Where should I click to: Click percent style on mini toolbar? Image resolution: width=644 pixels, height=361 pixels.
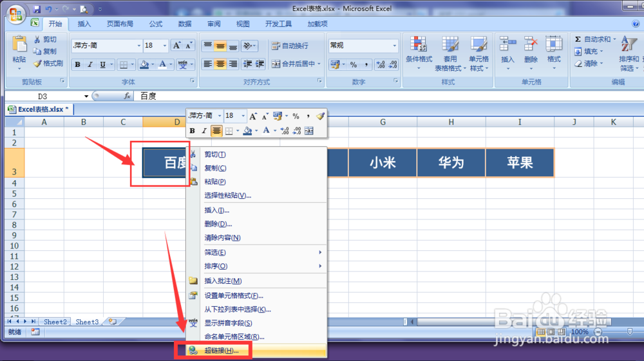pyautogui.click(x=296, y=116)
